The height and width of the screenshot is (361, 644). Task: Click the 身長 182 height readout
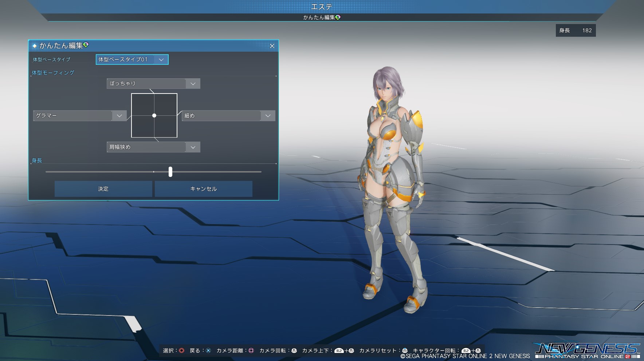(576, 31)
